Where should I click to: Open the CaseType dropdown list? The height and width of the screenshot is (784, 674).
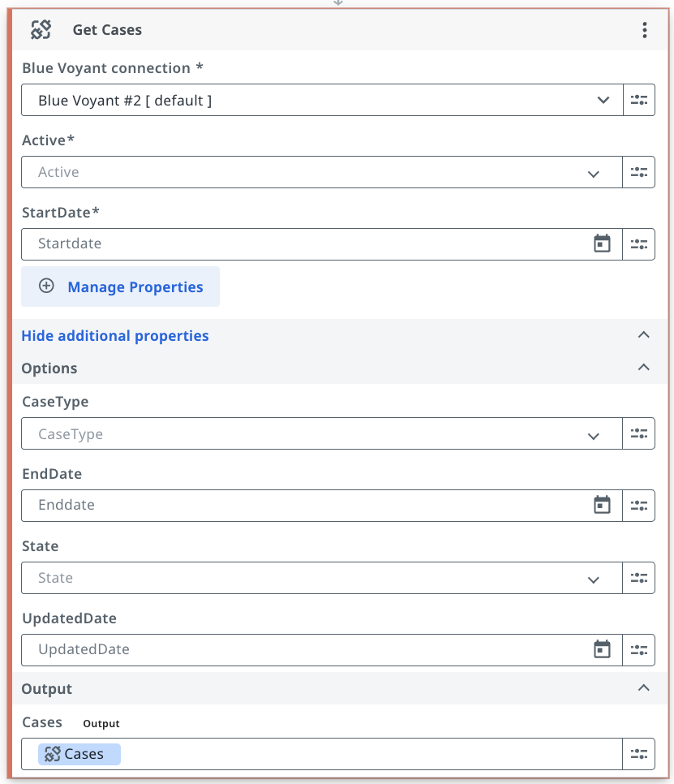(x=322, y=433)
